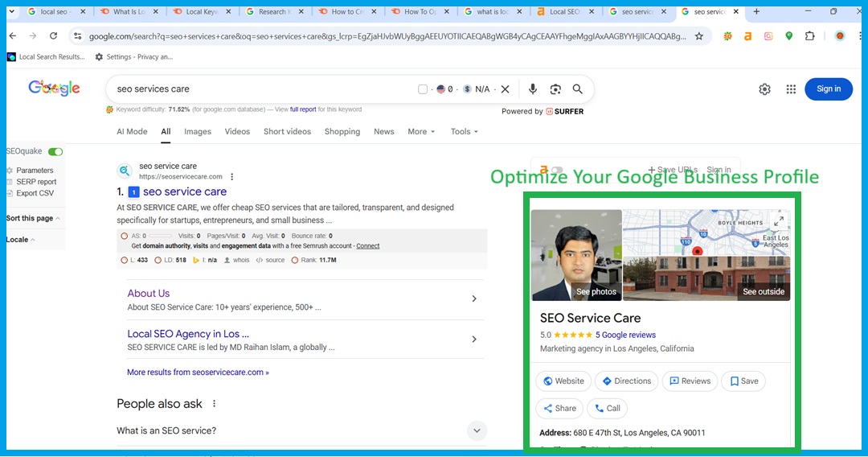Open See outside street view thumbnail
This screenshot has width=868, height=457.
coord(706,278)
